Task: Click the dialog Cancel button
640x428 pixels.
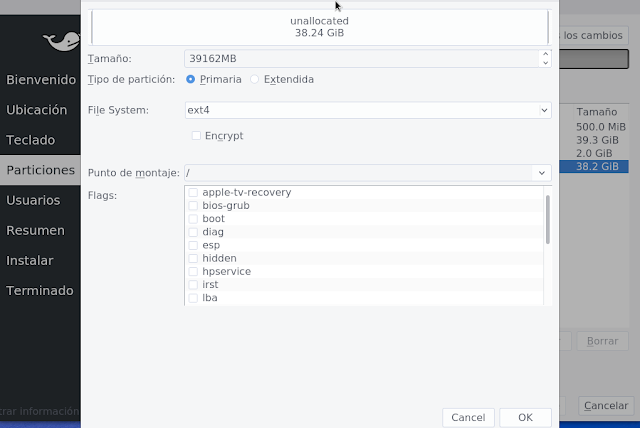Action: click(x=468, y=417)
